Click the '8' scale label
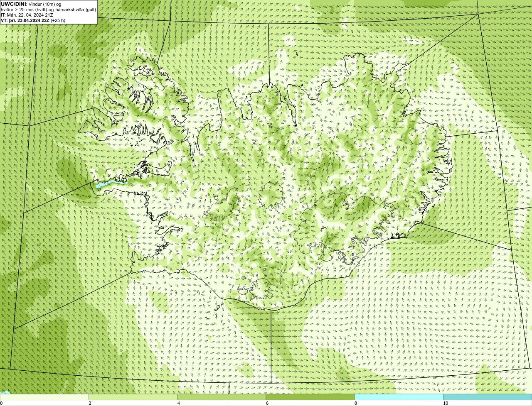 coord(356,403)
